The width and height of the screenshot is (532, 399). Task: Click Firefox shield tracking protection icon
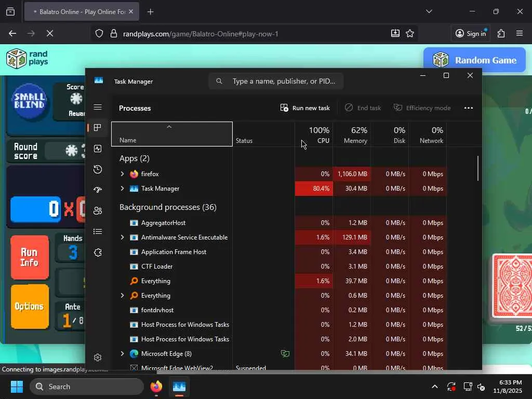pyautogui.click(x=99, y=34)
